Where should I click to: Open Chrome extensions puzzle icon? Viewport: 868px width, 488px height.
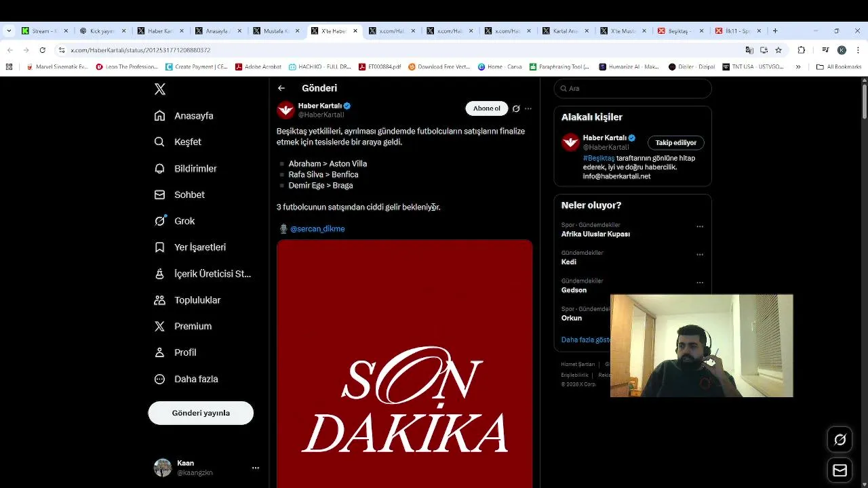click(x=802, y=50)
